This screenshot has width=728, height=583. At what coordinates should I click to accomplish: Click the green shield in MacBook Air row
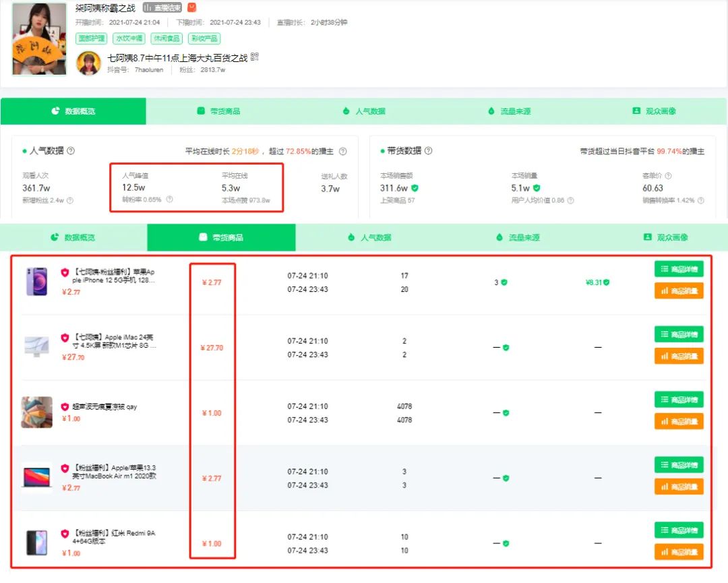[x=506, y=478]
